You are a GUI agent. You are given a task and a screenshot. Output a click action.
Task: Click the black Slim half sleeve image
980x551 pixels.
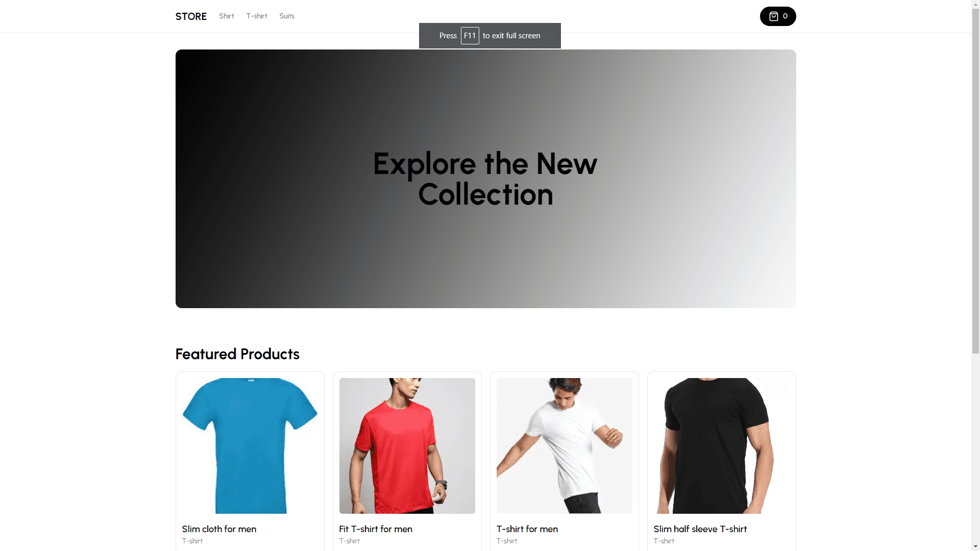pos(722,446)
